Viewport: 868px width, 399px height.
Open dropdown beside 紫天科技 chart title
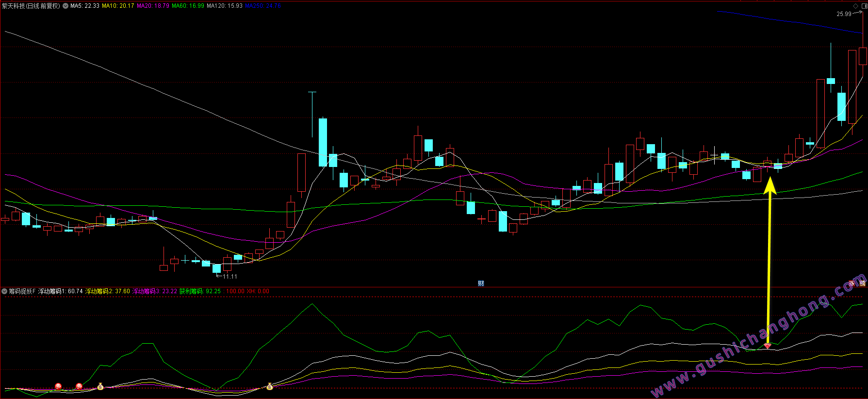point(66,6)
